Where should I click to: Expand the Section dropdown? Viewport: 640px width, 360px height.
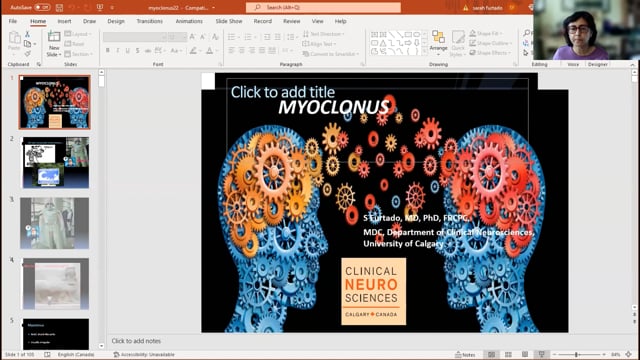coord(79,54)
